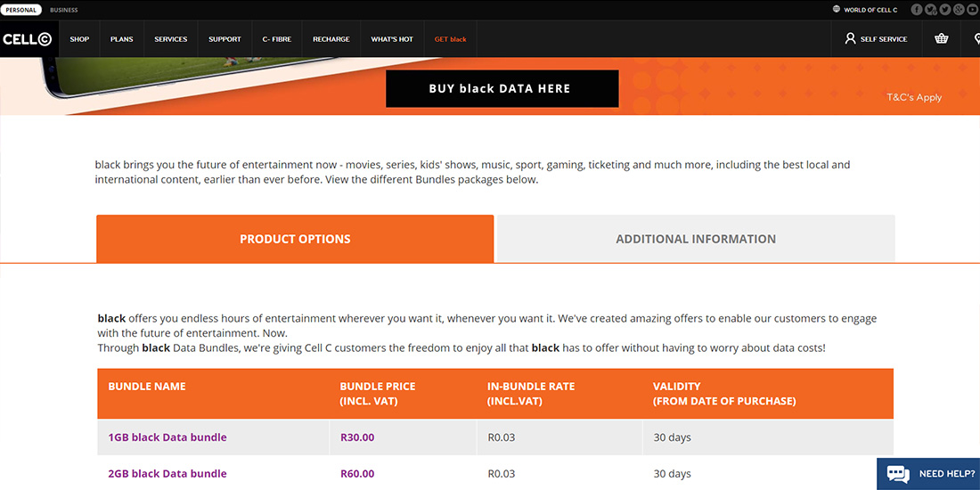Image resolution: width=980 pixels, height=490 pixels.
Task: Open the Recharge menu
Action: pyautogui.click(x=331, y=38)
